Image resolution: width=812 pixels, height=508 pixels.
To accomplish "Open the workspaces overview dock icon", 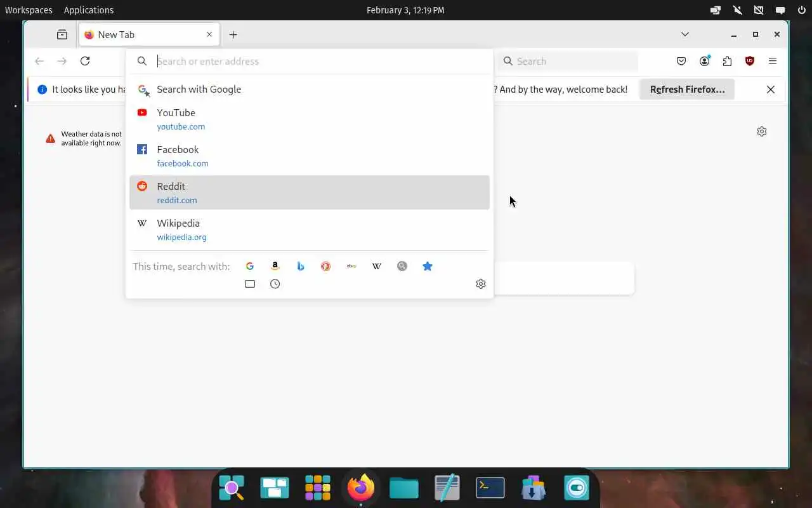I will coord(275,488).
